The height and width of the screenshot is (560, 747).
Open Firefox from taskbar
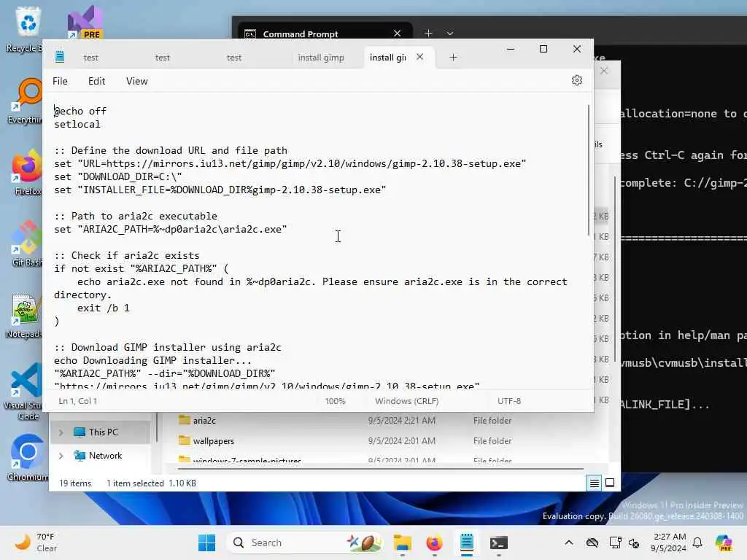(434, 542)
